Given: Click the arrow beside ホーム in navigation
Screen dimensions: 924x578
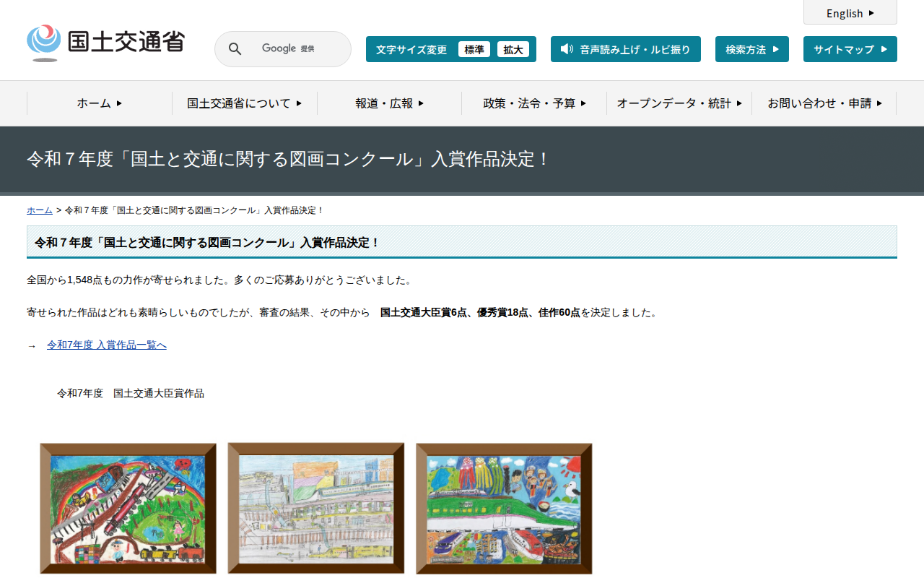Looking at the screenshot, I should [119, 103].
